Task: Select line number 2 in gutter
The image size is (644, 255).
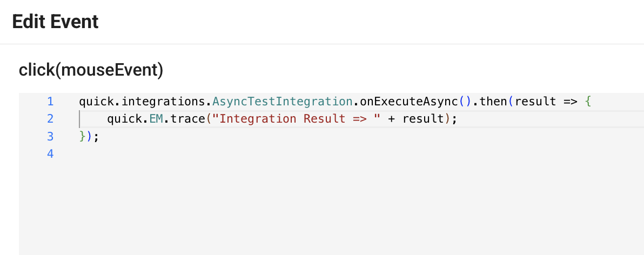Action: pyautogui.click(x=50, y=118)
